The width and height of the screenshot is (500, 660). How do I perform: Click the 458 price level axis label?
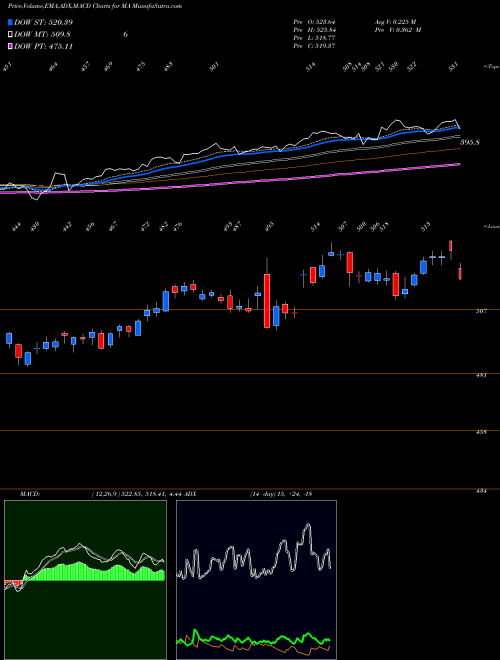click(482, 432)
